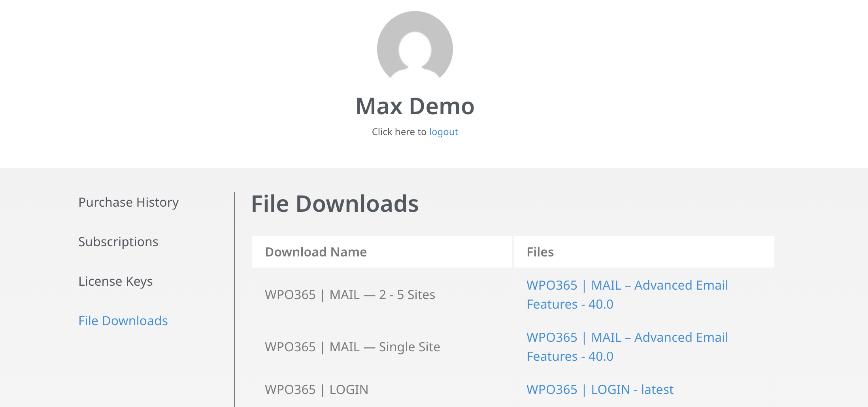Click the user avatar placeholder image

(x=415, y=49)
